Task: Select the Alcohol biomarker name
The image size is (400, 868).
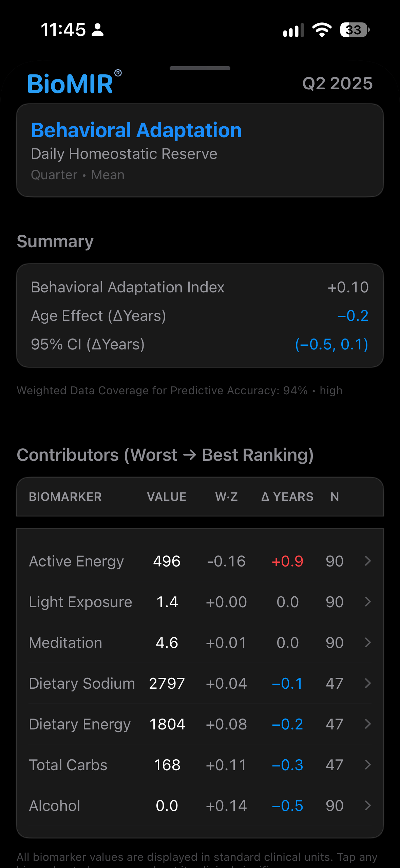Action: coord(55,806)
